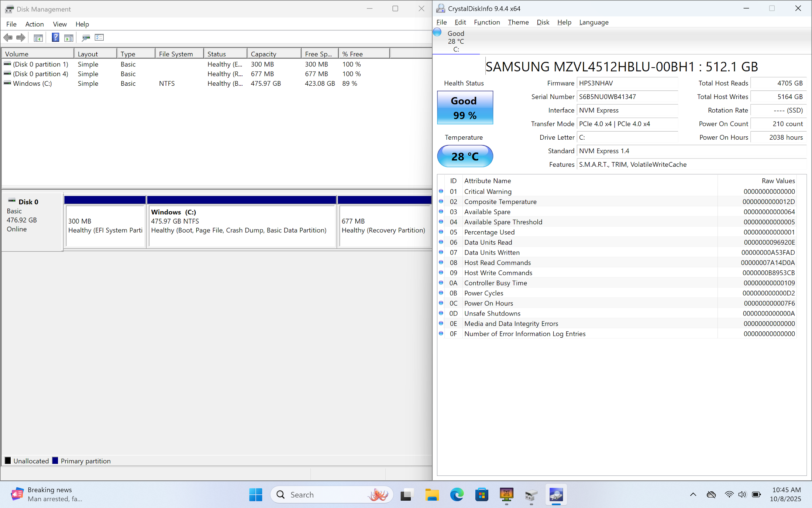Click the blue Good status disk indicator
The height and width of the screenshot is (508, 812).
437,33
